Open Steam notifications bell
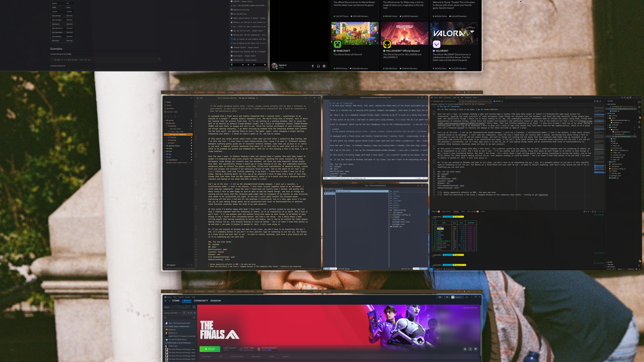The height and width of the screenshot is (362, 644). click(447, 297)
